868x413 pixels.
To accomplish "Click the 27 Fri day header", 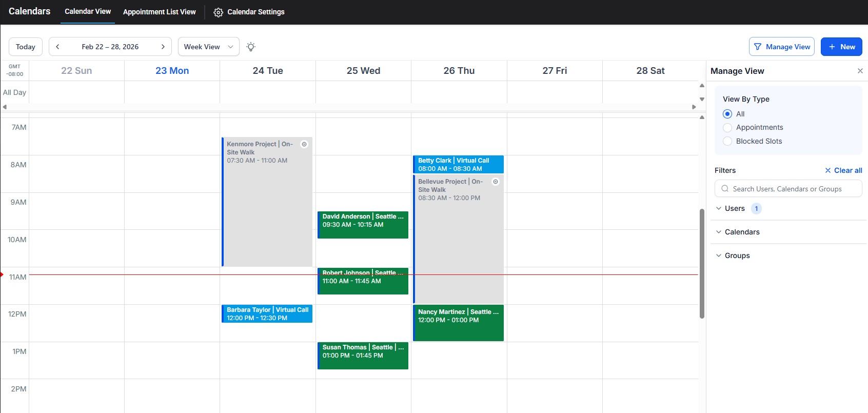I will point(555,71).
